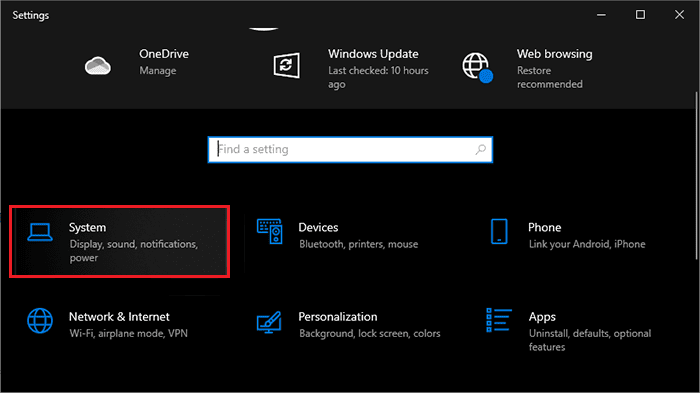Click the Windows Update refresh icon
The height and width of the screenshot is (393, 700).
point(286,66)
